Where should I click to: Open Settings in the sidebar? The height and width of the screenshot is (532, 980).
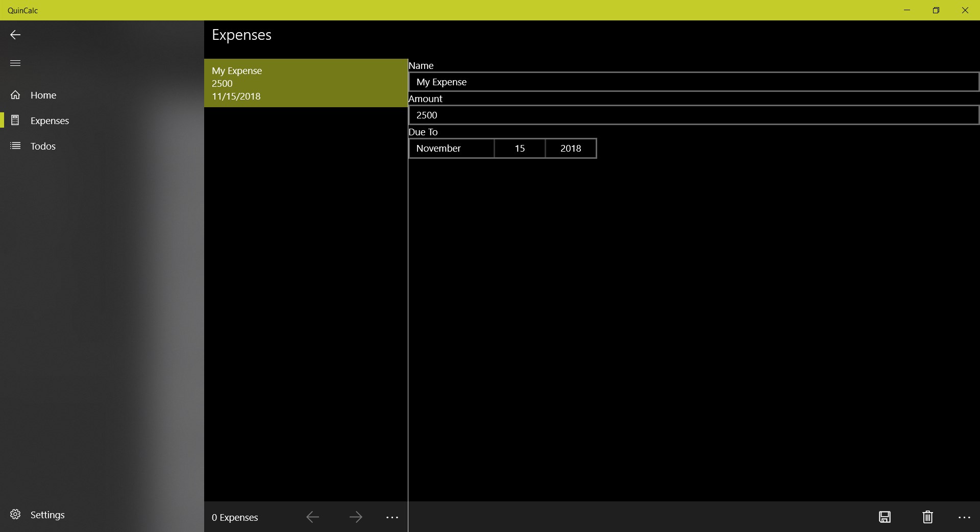click(x=102, y=515)
